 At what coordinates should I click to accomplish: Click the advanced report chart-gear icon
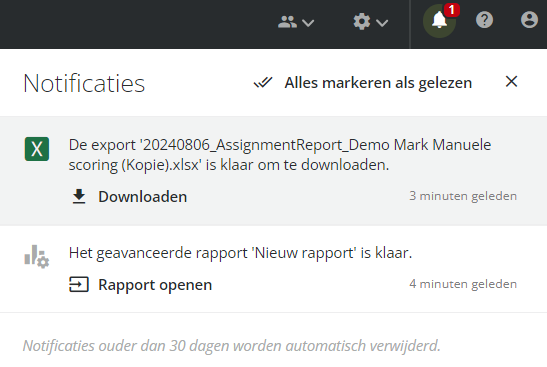pos(37,256)
